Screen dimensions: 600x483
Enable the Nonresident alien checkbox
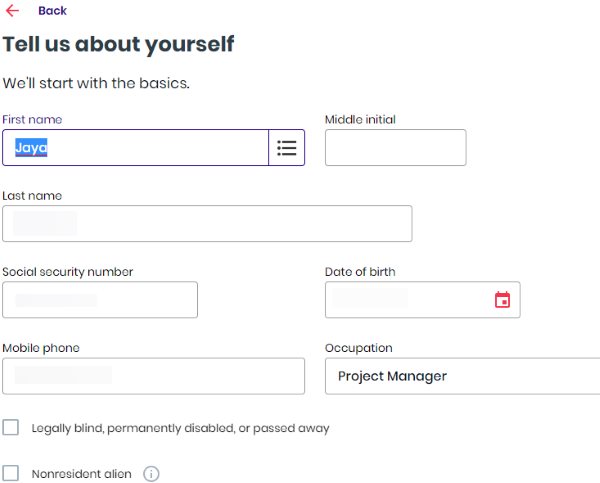tap(11, 474)
